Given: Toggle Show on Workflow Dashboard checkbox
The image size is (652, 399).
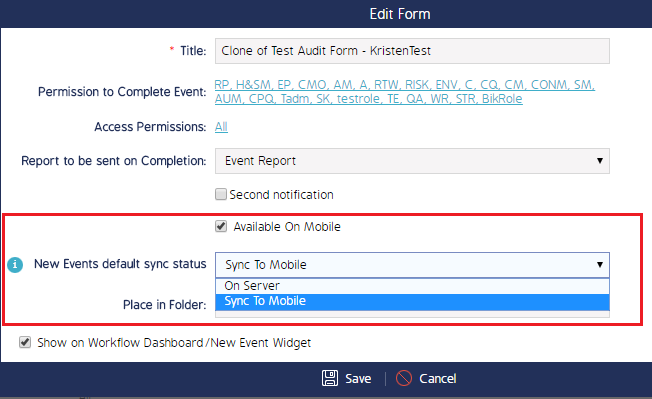Looking at the screenshot, I should [25, 342].
